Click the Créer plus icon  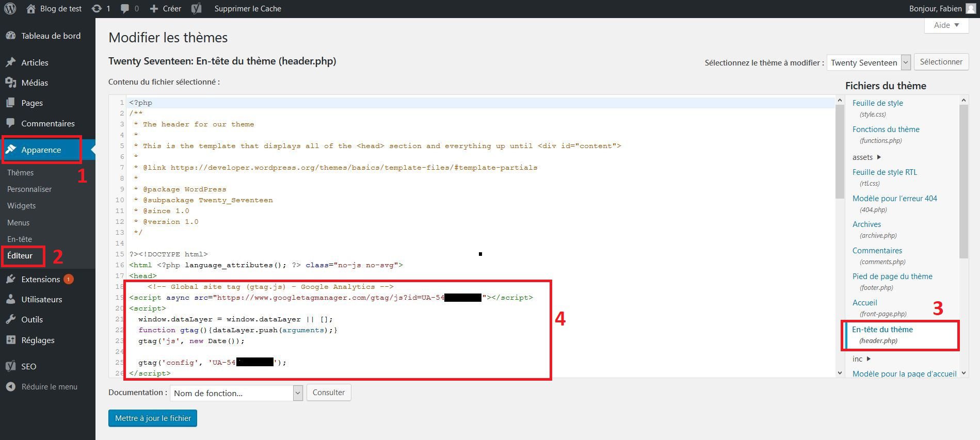[x=154, y=9]
